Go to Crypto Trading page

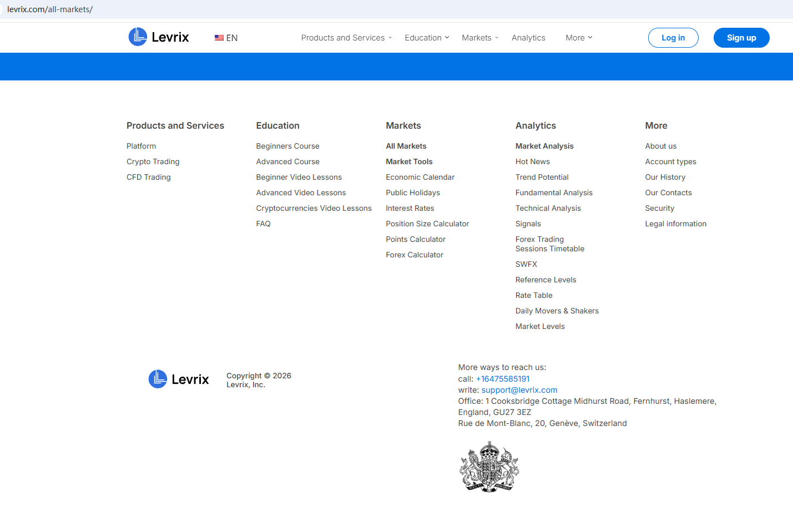point(153,161)
